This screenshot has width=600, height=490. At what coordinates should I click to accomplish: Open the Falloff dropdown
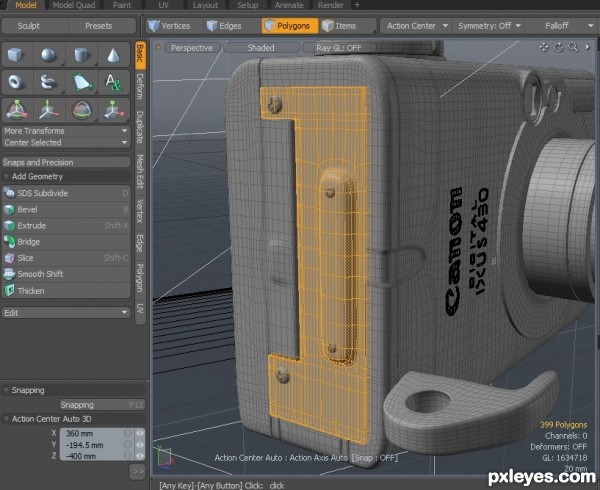coord(561,26)
